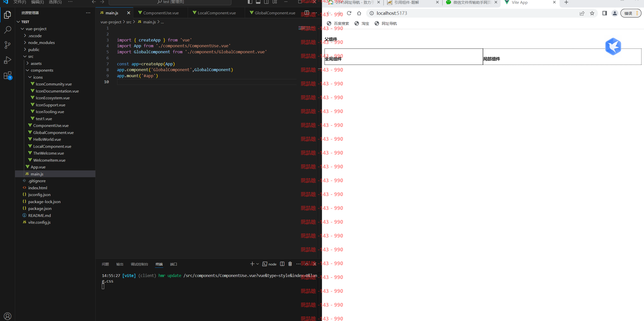
Task: Open the 文件(F) menu
Action: click(20, 2)
